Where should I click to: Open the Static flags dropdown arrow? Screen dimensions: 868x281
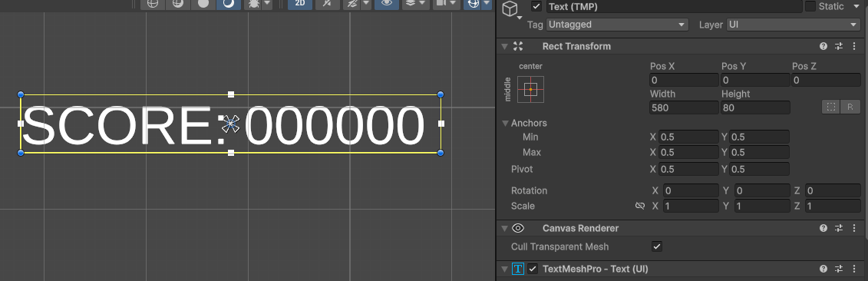tap(856, 7)
